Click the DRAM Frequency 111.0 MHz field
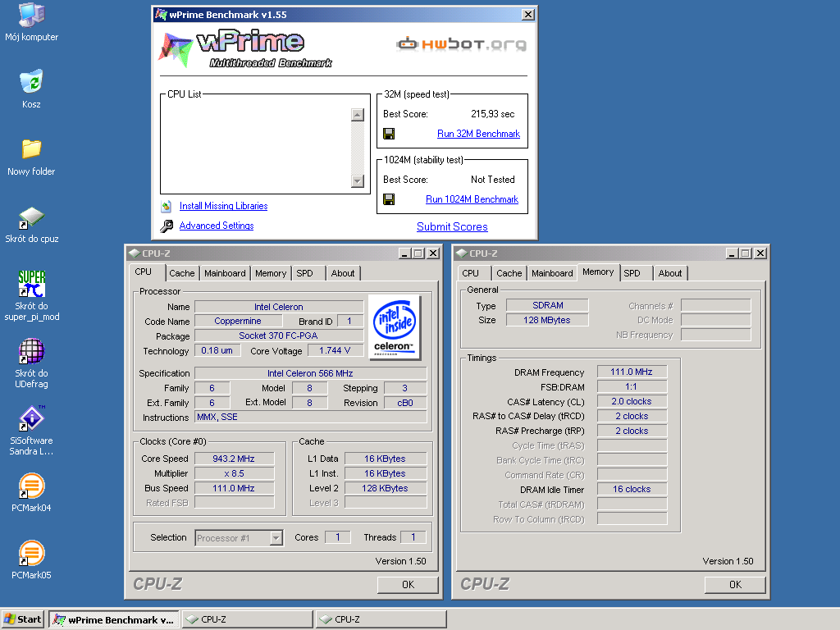Screen dimensions: 840x630 coord(632,372)
